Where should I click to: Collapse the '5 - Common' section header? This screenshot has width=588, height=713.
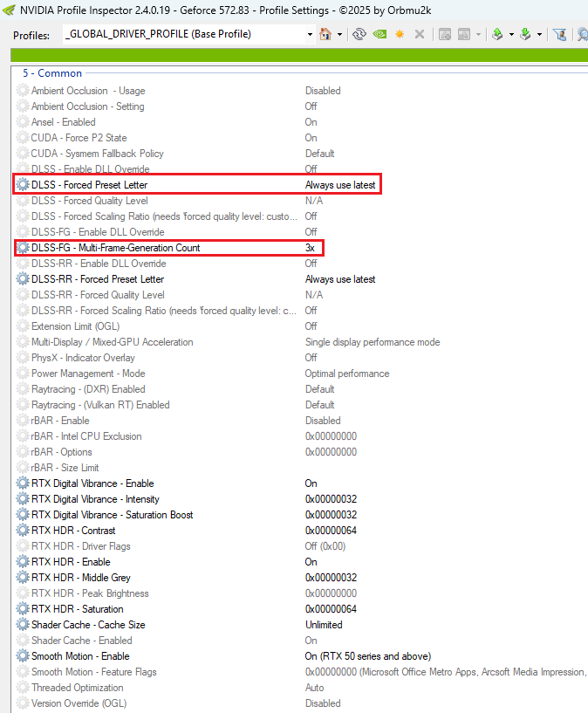click(52, 73)
